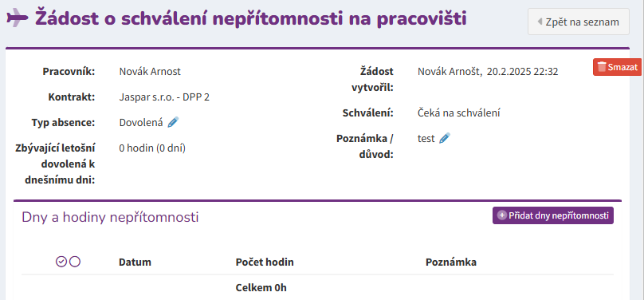Screen dimensions: 644x300
Task: Click the plus icon on Přidat dny nepřítomnosti
Action: coord(502,215)
